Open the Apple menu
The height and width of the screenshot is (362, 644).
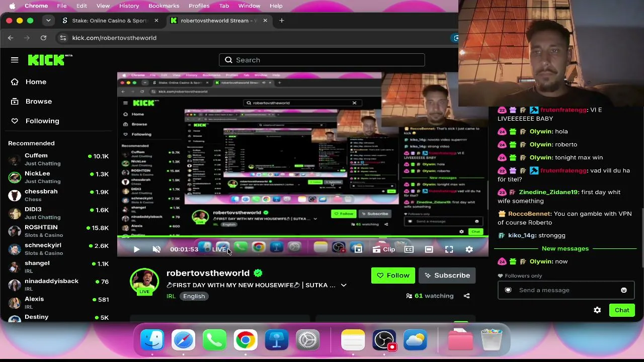point(12,6)
